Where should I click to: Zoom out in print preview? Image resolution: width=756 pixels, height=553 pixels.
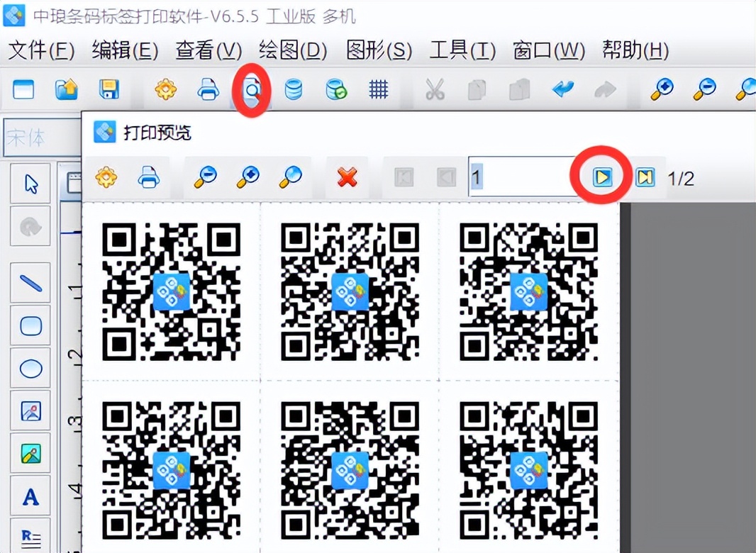point(206,177)
